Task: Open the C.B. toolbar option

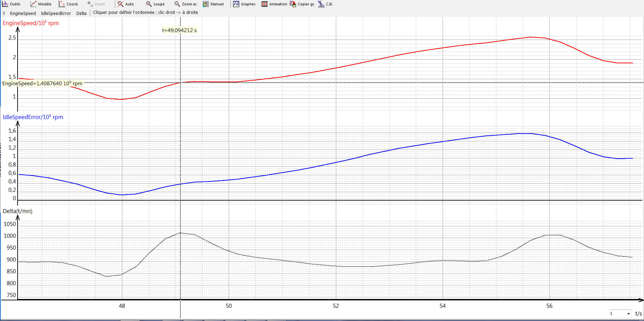Action: [325, 4]
